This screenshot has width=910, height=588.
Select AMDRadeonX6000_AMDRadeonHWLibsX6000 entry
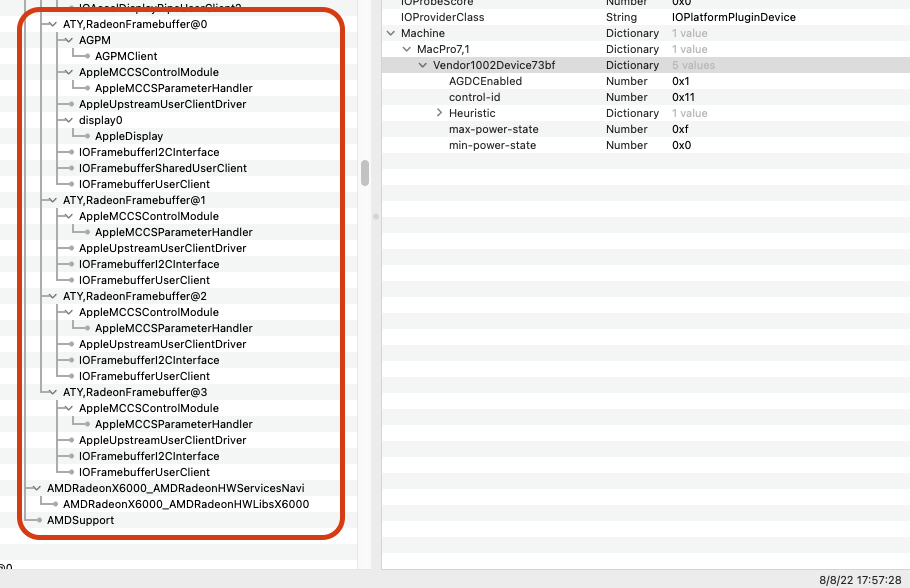click(186, 504)
